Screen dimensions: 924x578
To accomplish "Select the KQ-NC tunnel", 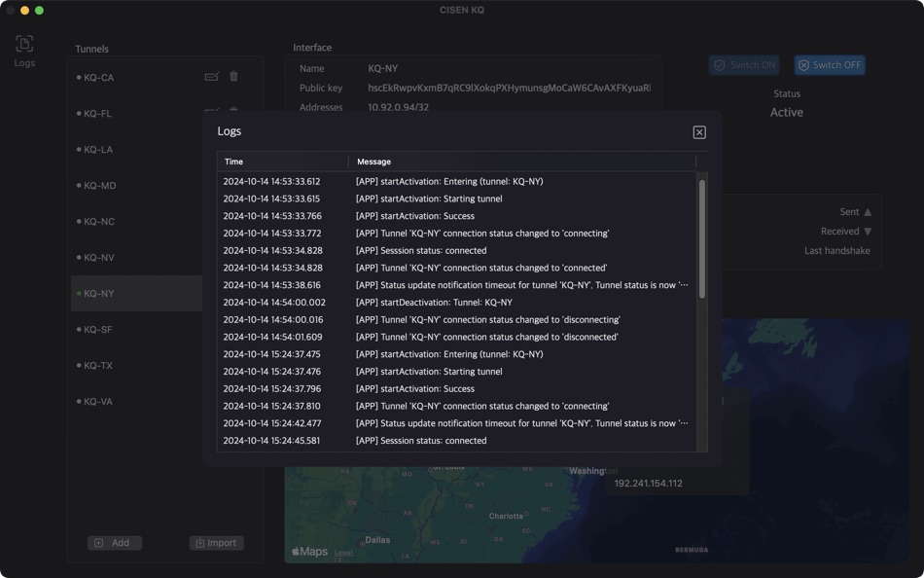I will [137, 221].
